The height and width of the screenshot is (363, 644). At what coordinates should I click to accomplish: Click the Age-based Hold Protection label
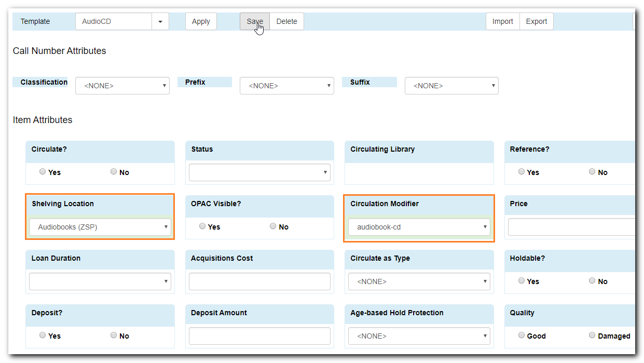click(397, 313)
